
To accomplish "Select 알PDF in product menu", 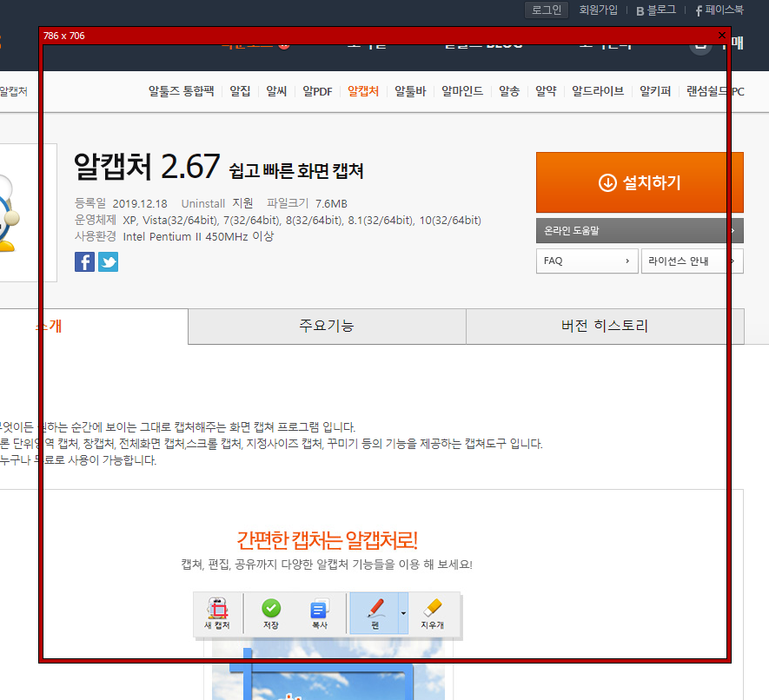I will 317,91.
